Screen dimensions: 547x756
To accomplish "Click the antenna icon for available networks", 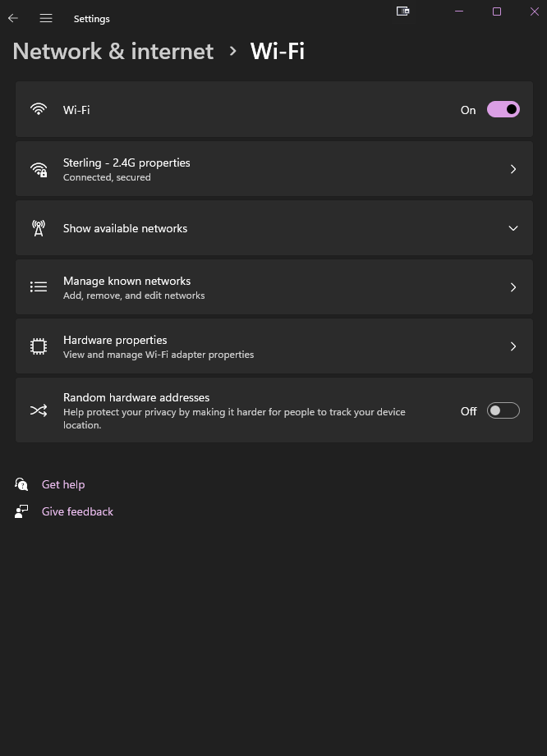I will point(39,228).
